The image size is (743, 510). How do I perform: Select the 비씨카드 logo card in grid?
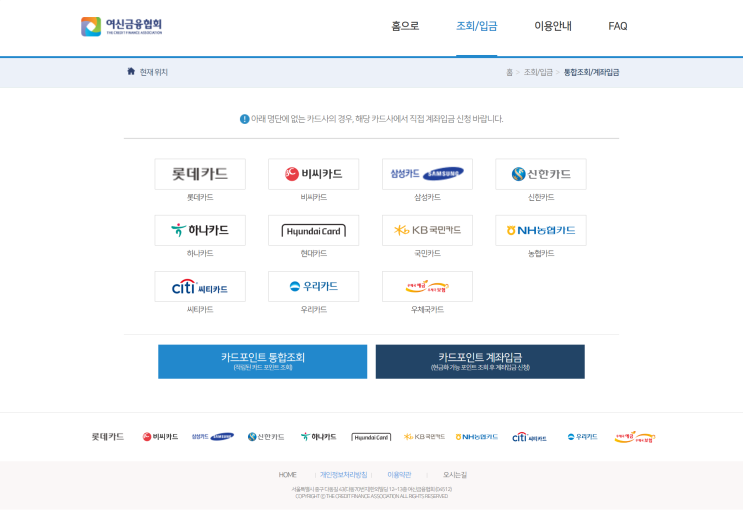coord(314,174)
